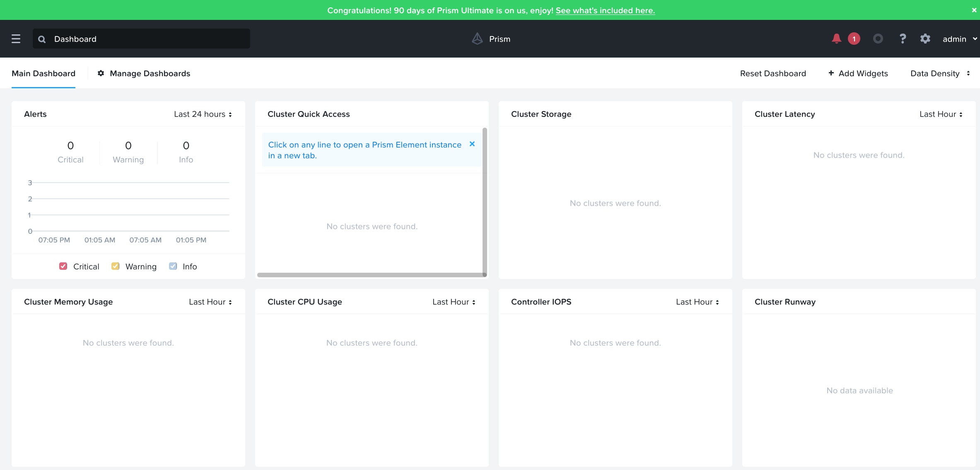Open the See what's included here link
This screenshot has width=980, height=470.
pyautogui.click(x=605, y=10)
